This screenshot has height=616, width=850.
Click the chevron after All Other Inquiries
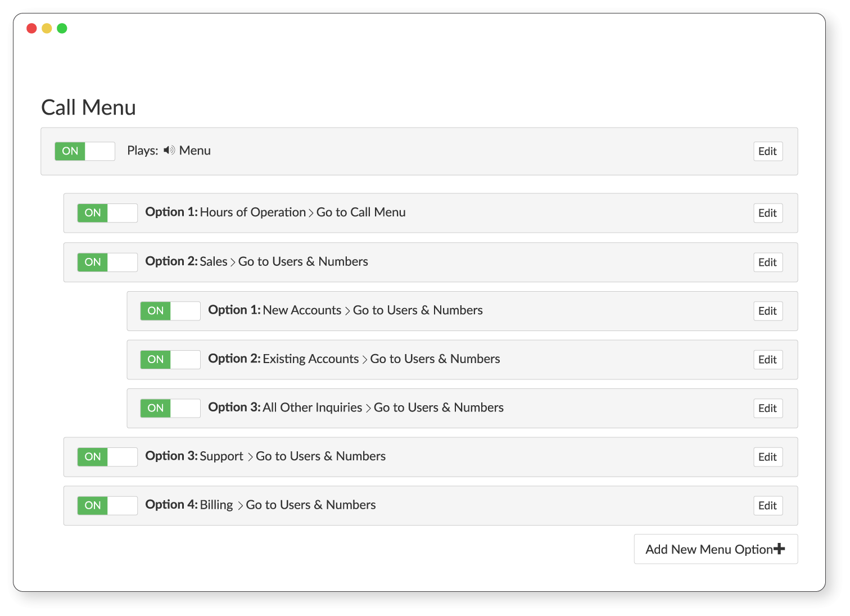tap(368, 409)
